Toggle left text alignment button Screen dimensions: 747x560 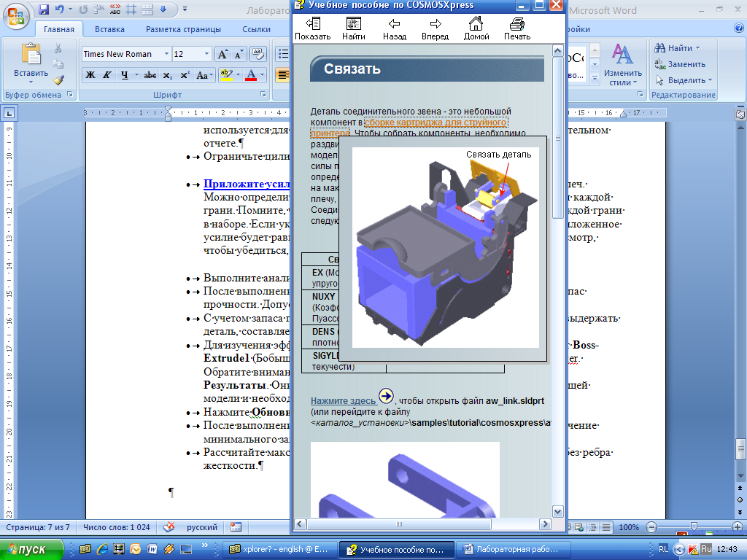pos(283,75)
